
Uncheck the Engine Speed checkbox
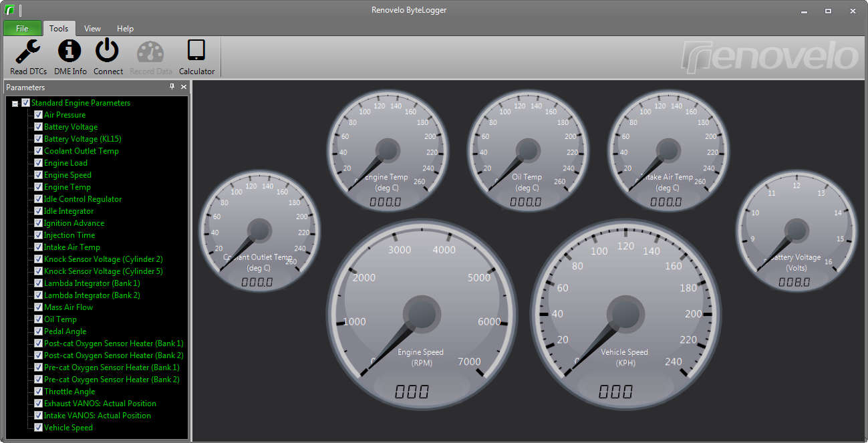point(38,175)
